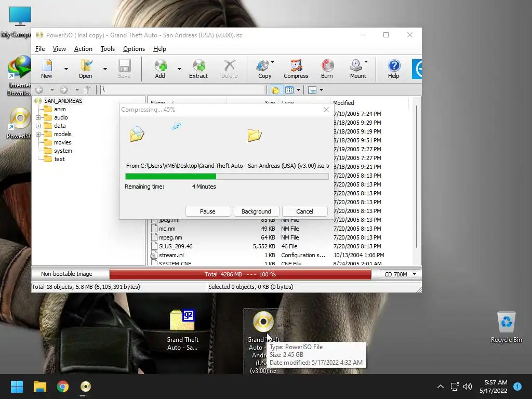Open the Open button dropdown arrow
This screenshot has height=399, width=532.
click(x=105, y=69)
